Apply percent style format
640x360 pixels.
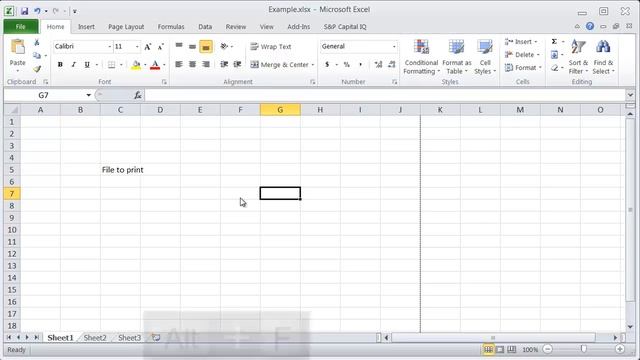tap(347, 64)
